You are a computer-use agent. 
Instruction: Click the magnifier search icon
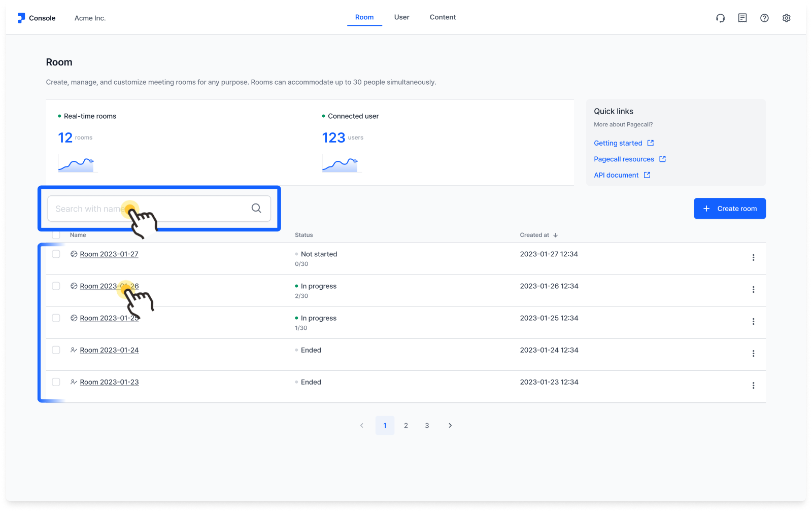pos(256,208)
